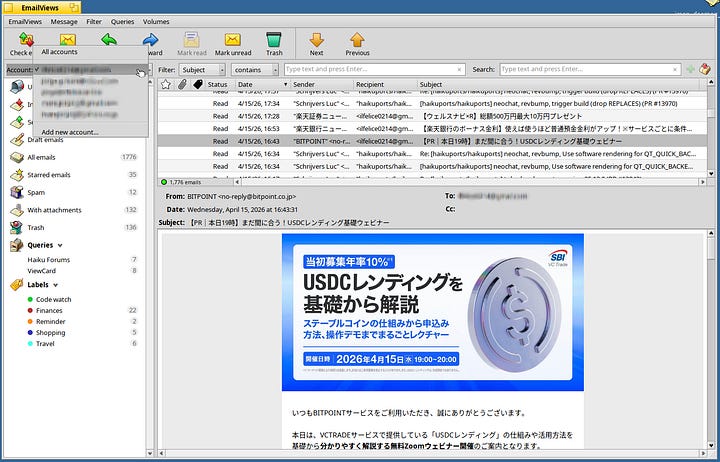The height and width of the screenshot is (462, 720).
Task: Open the ViewCard query
Action: 41,271
